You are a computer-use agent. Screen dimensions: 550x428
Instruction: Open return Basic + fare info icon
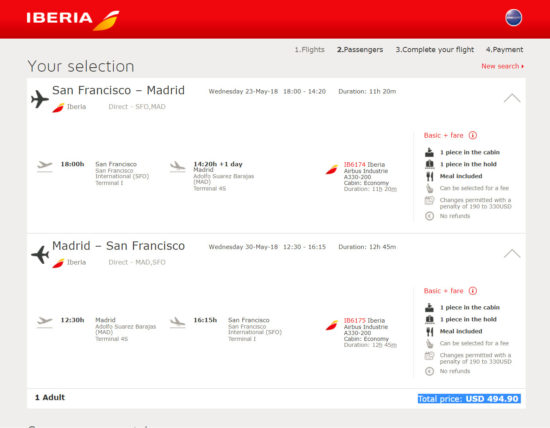473,290
